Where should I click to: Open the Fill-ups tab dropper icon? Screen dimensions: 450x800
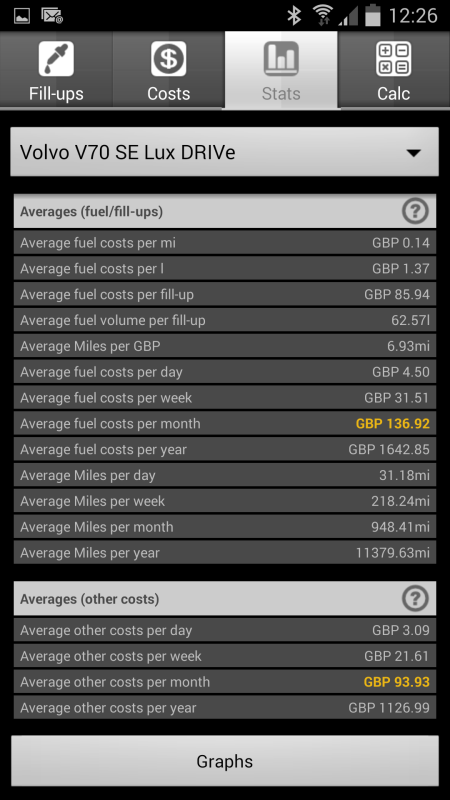[56, 59]
